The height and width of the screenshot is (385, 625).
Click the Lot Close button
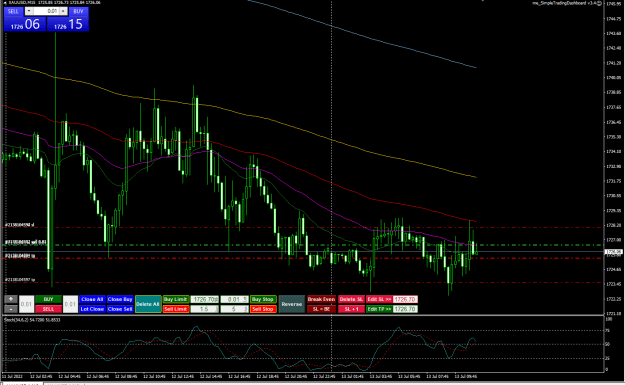click(92, 309)
